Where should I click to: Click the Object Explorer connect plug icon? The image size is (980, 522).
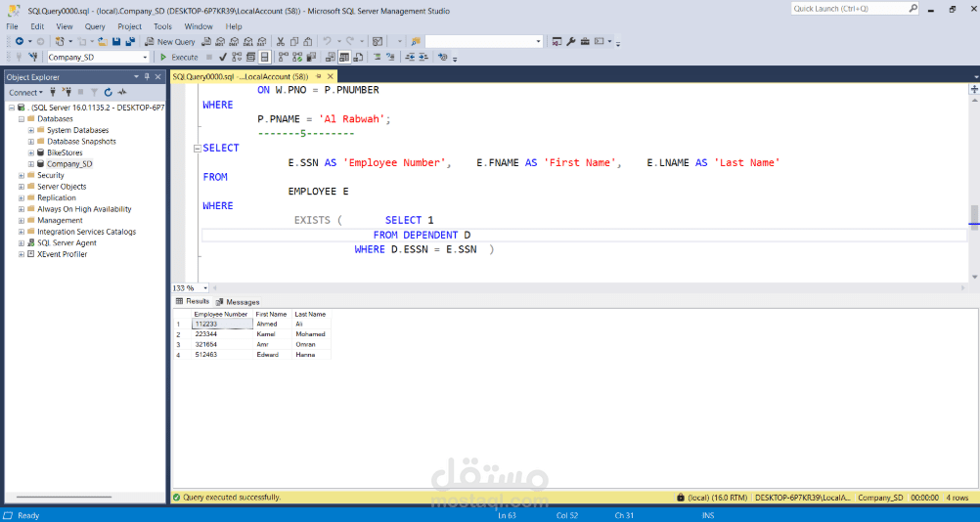53,93
